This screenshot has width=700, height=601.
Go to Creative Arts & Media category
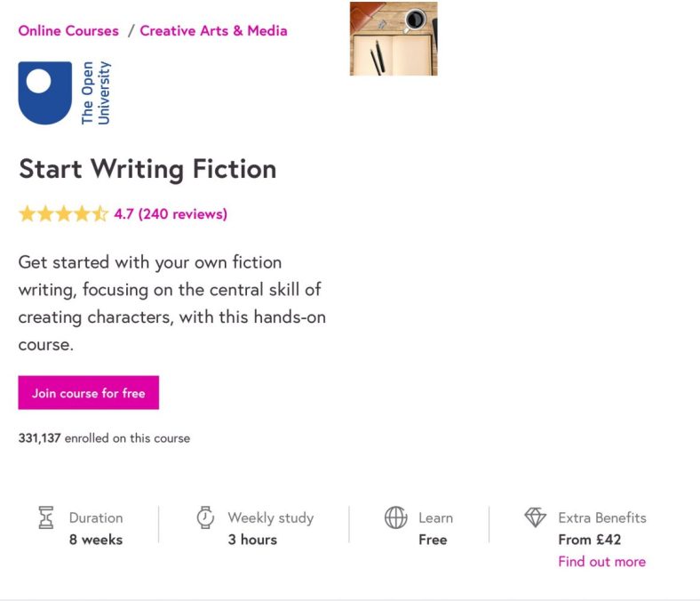213,31
